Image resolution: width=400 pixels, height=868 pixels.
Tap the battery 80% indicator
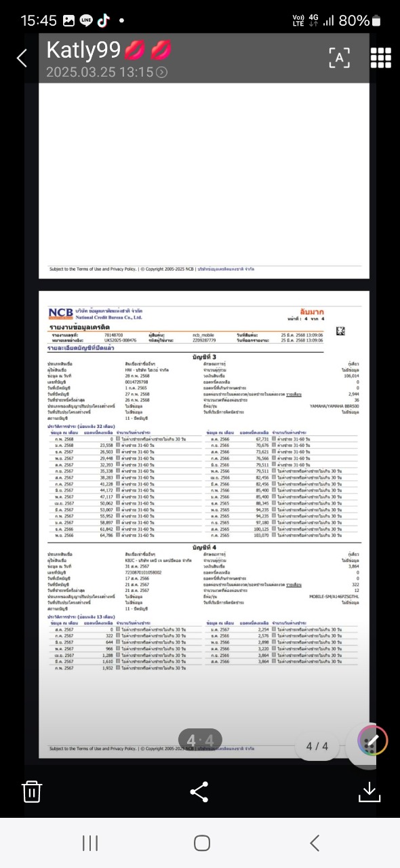pyautogui.click(x=360, y=21)
